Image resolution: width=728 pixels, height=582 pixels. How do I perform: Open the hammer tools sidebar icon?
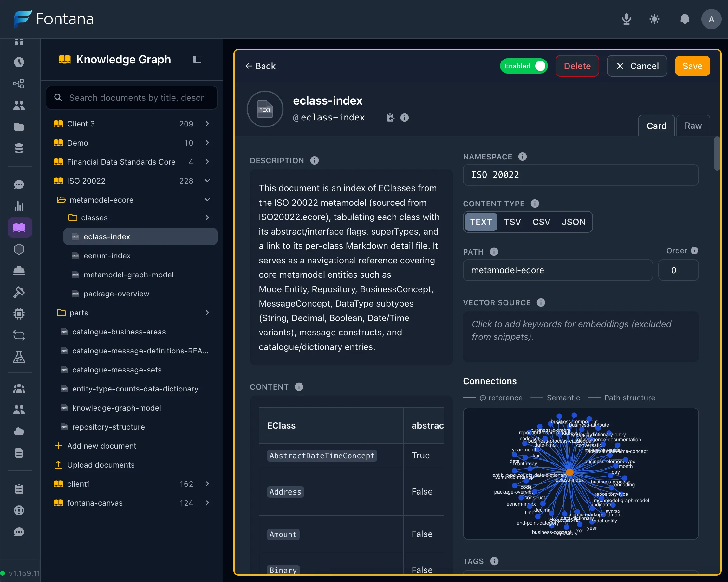tap(19, 292)
